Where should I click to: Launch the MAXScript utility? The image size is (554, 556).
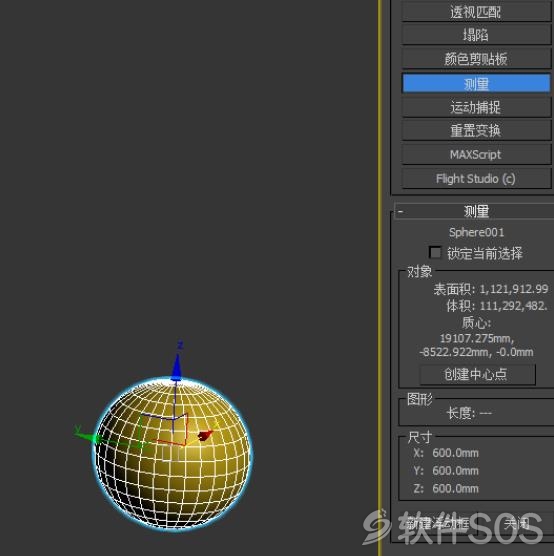tap(476, 155)
